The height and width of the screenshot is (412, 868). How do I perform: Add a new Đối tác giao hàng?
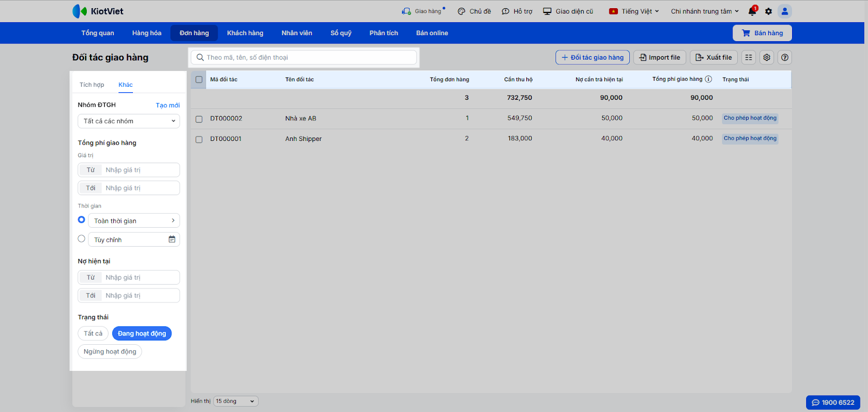(592, 57)
